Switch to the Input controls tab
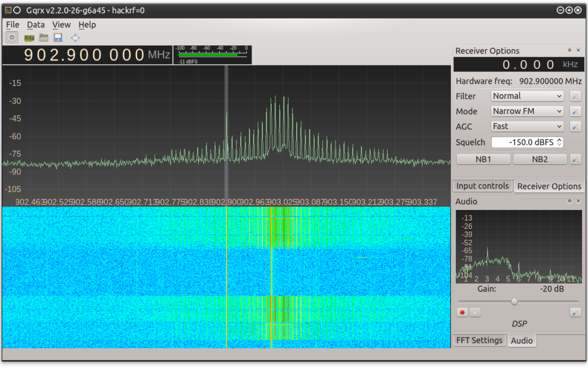 pyautogui.click(x=482, y=186)
